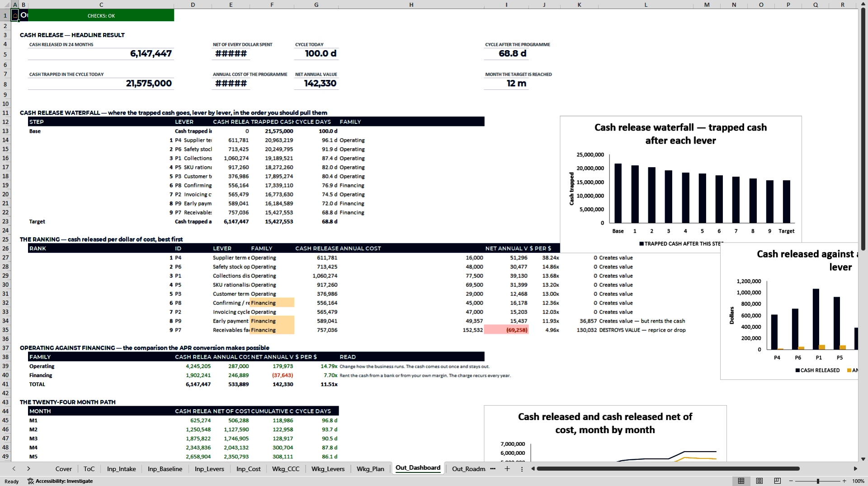
Task: Click the horizontal scrollbar left arrow
Action: 533,469
